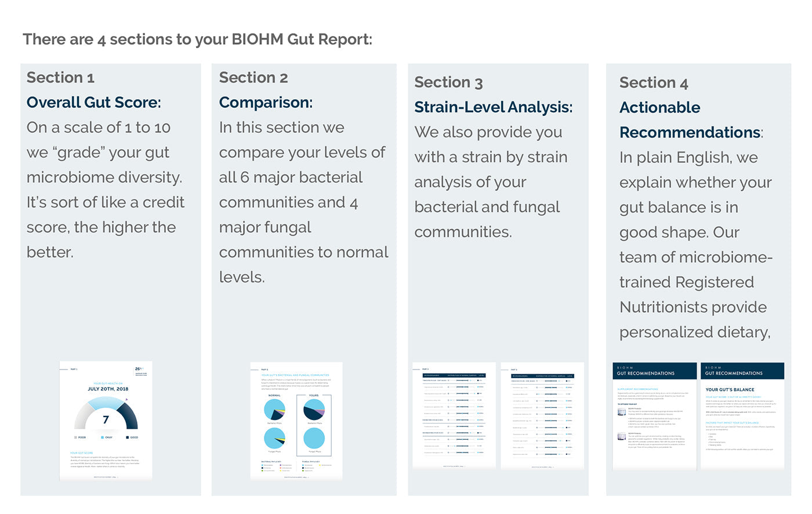
Task: Click the Yours bacterial phyla pie chart
Action: [314, 410]
